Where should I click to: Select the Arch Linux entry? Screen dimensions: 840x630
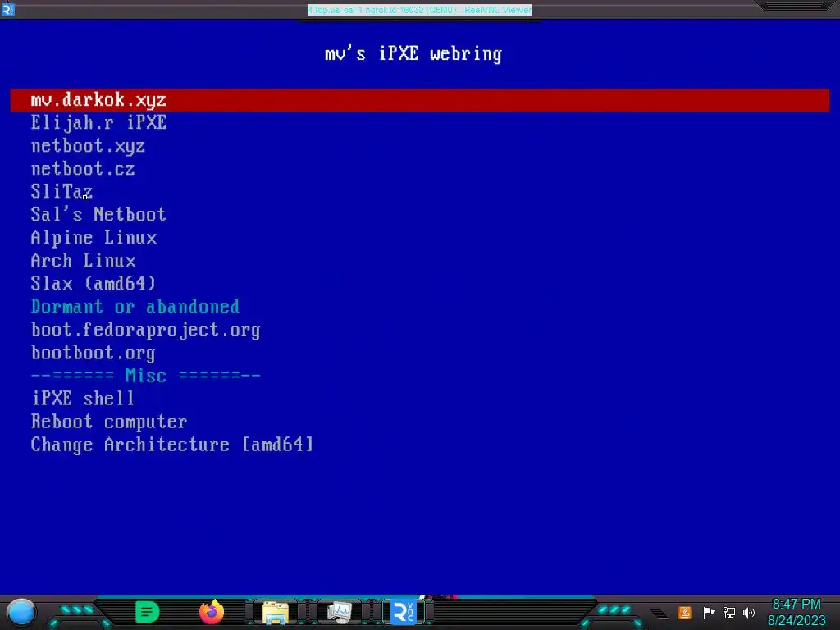[83, 260]
